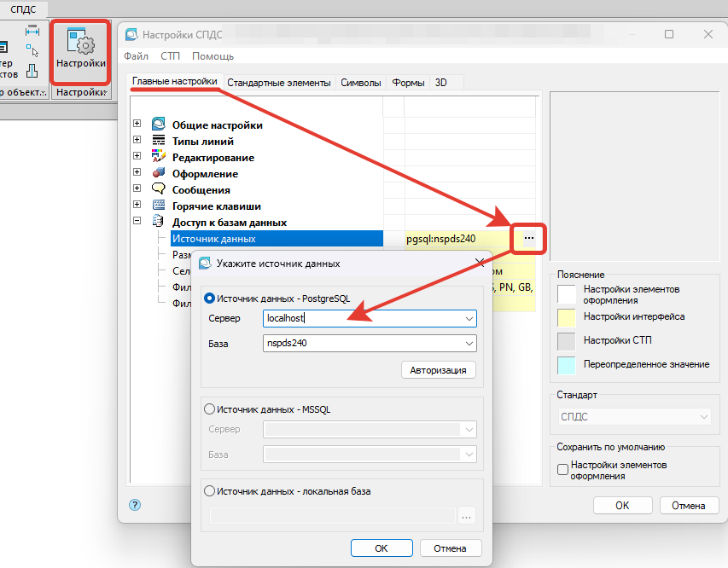Click the Оформление icon in tree
This screenshot has height=568, width=728.
point(158,173)
